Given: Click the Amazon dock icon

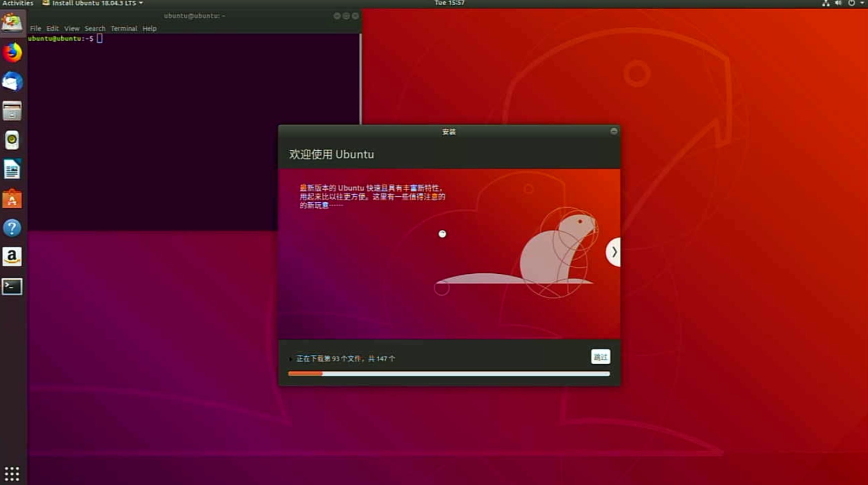Looking at the screenshot, I should click(12, 257).
